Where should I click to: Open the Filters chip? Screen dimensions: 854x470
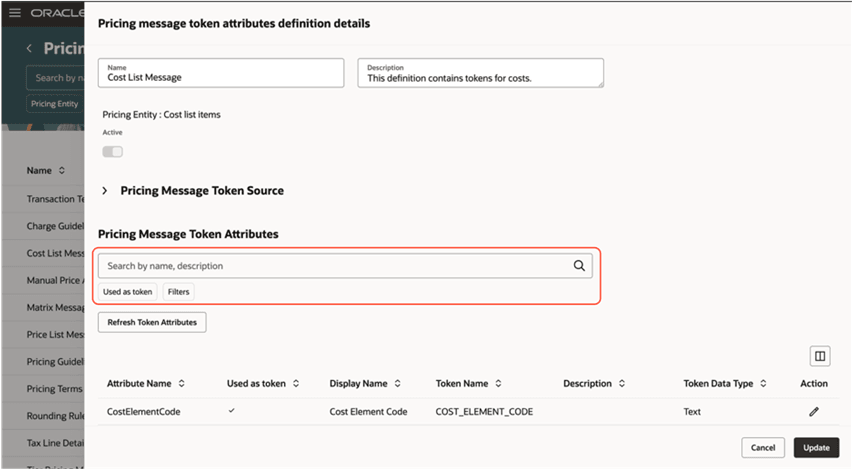point(179,292)
